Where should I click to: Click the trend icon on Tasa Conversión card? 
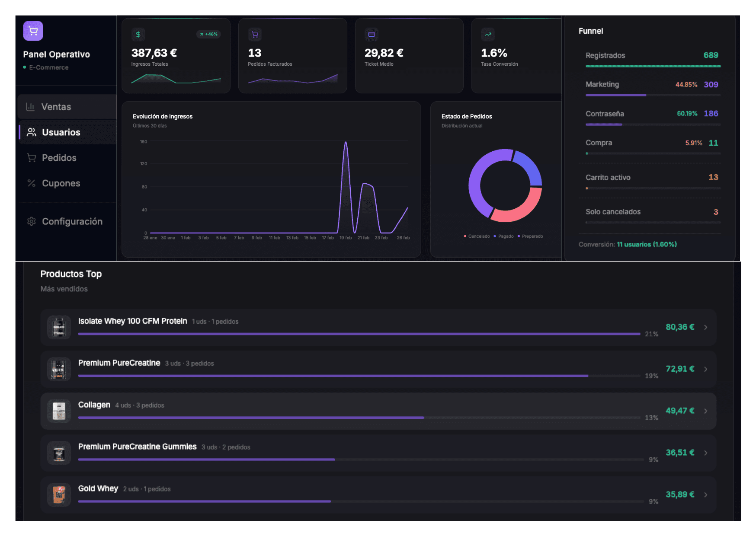click(x=488, y=35)
